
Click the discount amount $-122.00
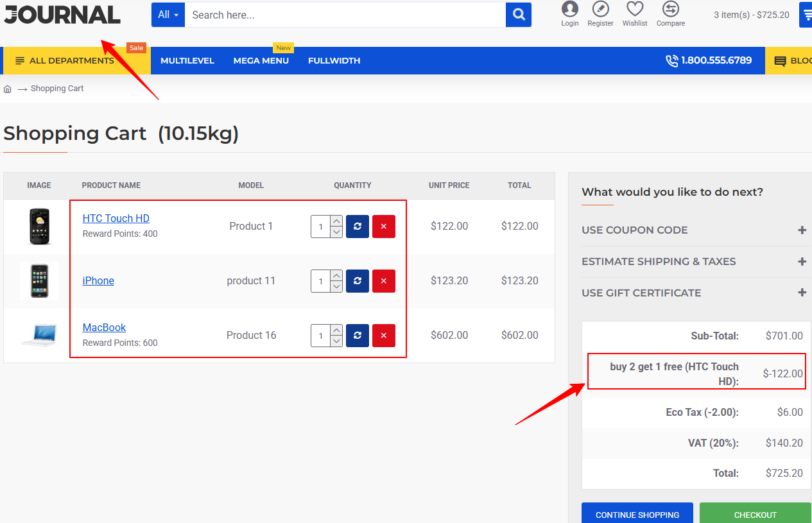783,374
